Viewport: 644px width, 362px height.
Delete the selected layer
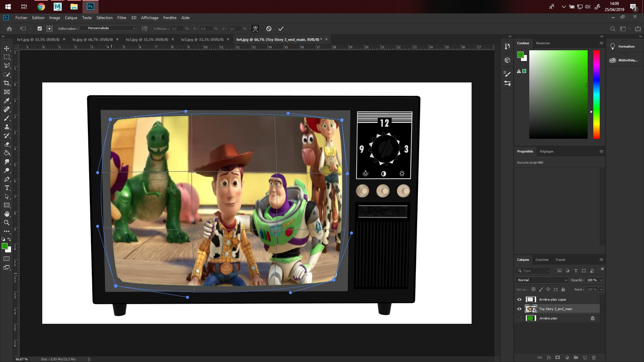click(594, 358)
